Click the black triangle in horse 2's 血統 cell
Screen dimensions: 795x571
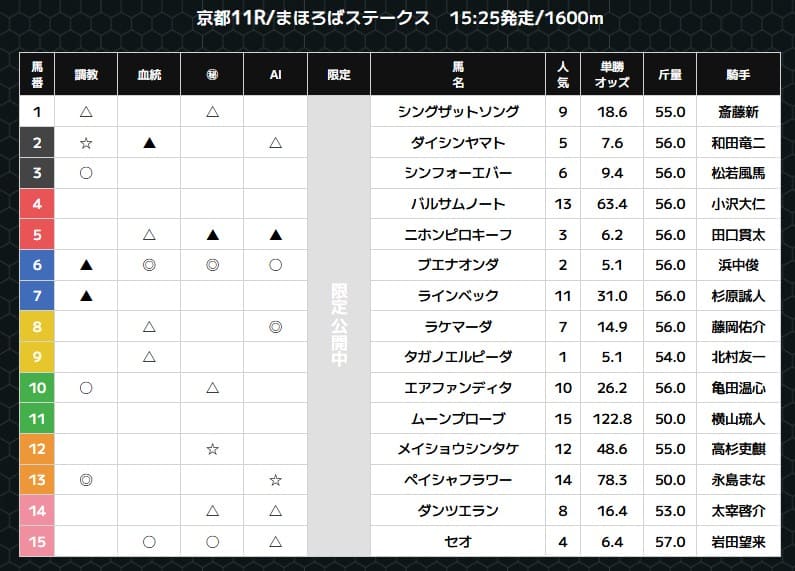click(149, 143)
